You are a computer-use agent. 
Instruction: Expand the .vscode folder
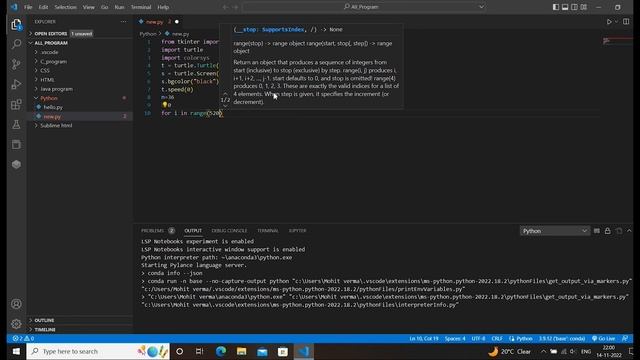tap(49, 52)
